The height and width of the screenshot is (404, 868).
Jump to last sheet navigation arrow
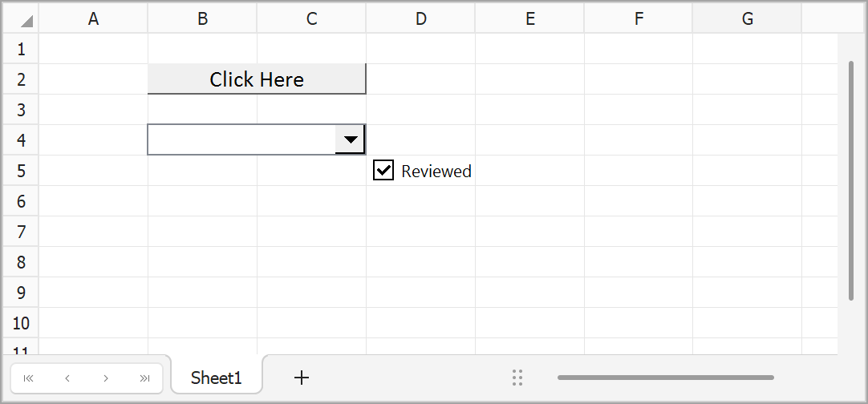coord(145,378)
